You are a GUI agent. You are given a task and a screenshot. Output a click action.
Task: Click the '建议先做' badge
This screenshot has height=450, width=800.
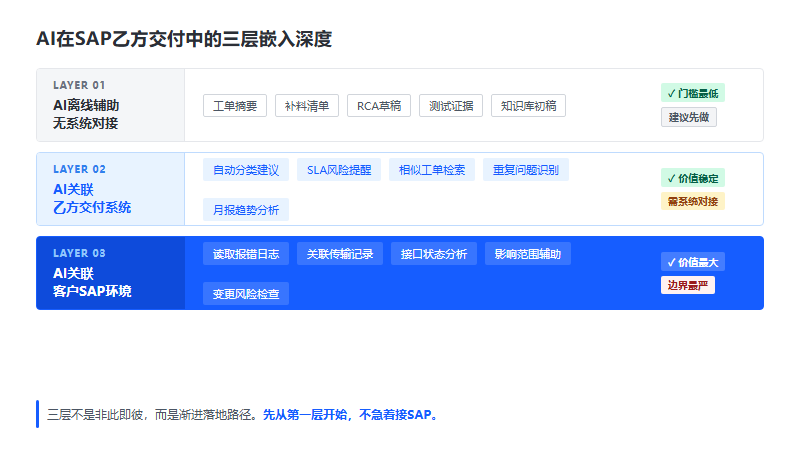tap(689, 117)
